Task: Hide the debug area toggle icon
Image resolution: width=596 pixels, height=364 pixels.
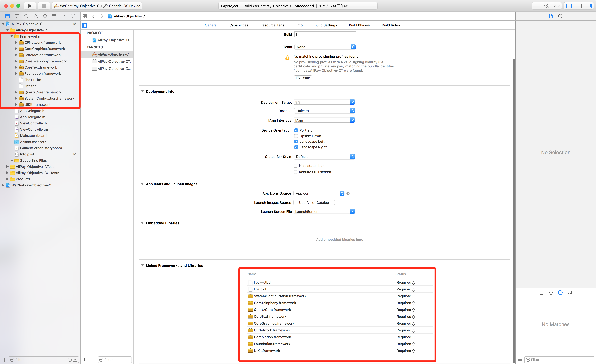Action: tap(579, 6)
